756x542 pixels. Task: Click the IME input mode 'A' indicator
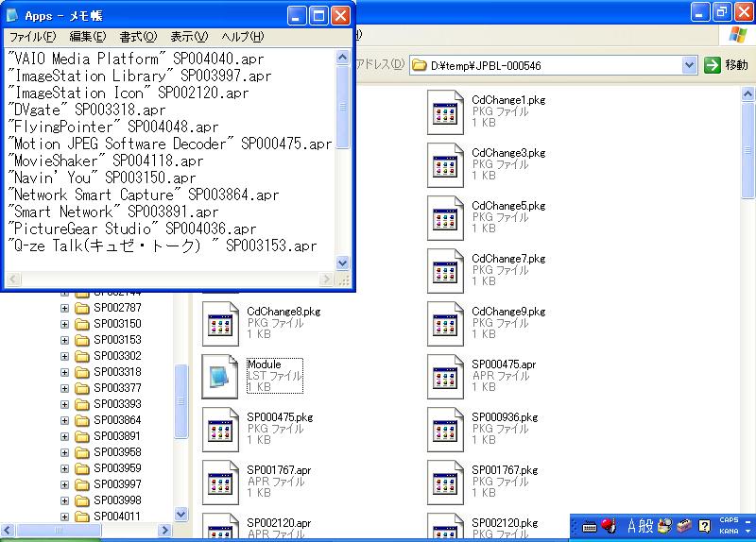(x=631, y=526)
